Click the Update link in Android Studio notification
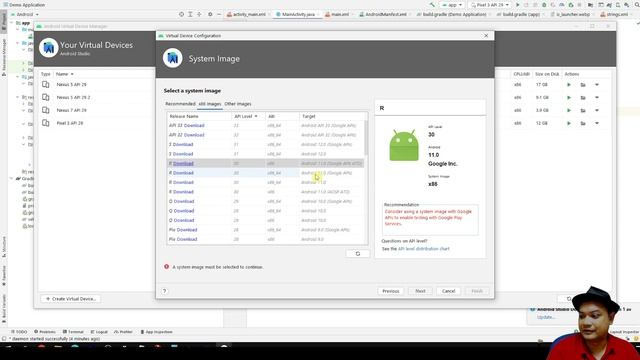 coord(546,317)
